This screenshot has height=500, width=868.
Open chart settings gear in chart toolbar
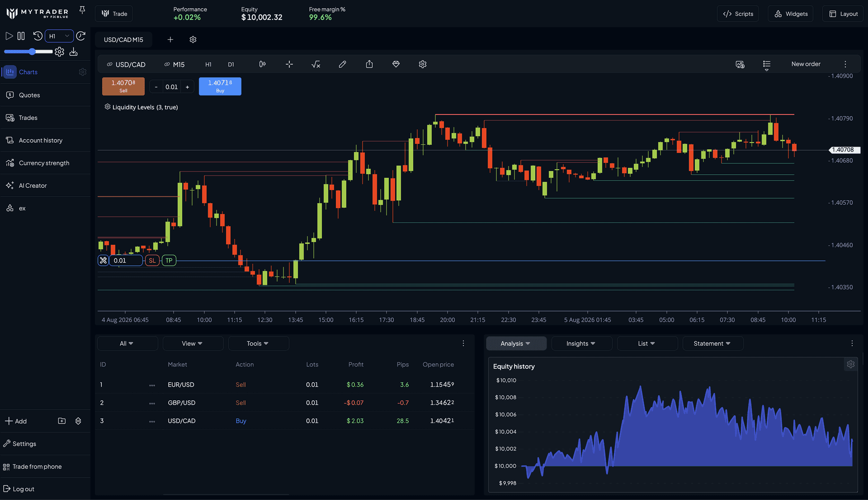423,64
